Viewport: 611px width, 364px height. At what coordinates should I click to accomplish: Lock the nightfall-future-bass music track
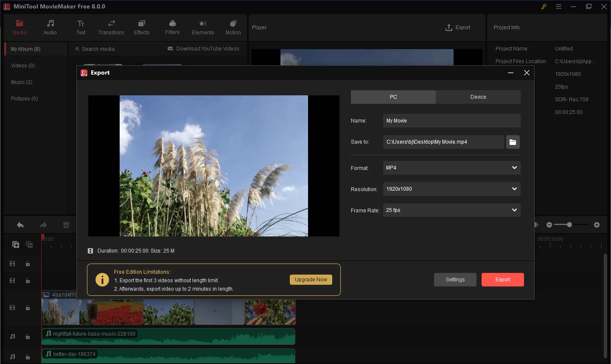tap(28, 336)
